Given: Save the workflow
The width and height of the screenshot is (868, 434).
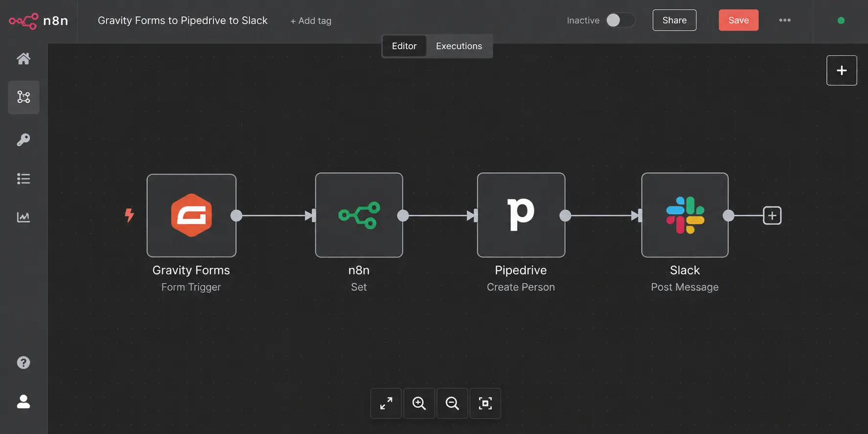Looking at the screenshot, I should pyautogui.click(x=738, y=20).
